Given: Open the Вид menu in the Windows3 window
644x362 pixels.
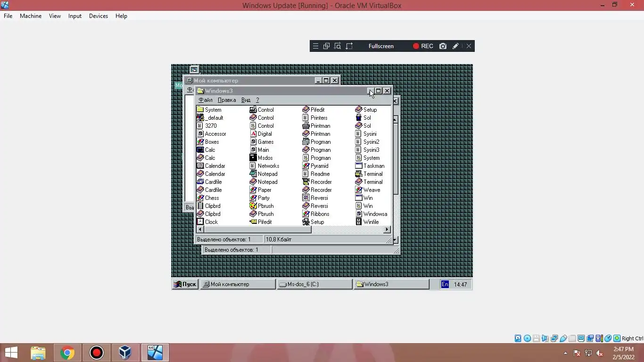Looking at the screenshot, I should (246, 100).
